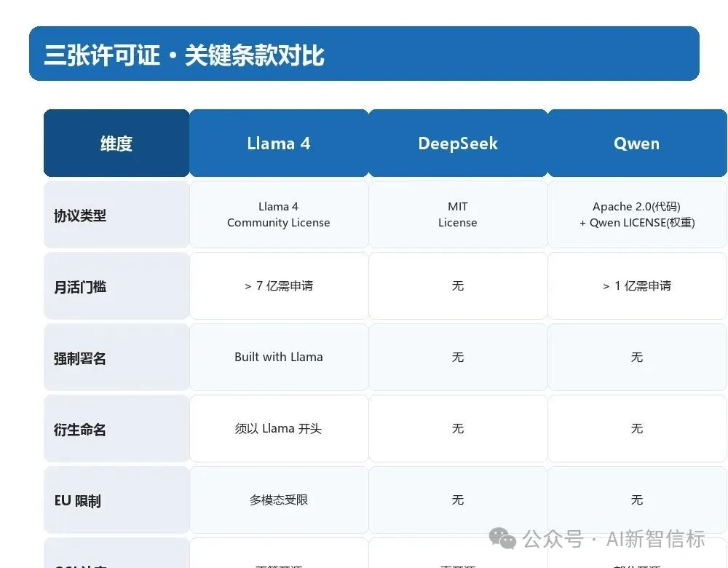Select the > 7 亿需申请 cell

tap(279, 286)
